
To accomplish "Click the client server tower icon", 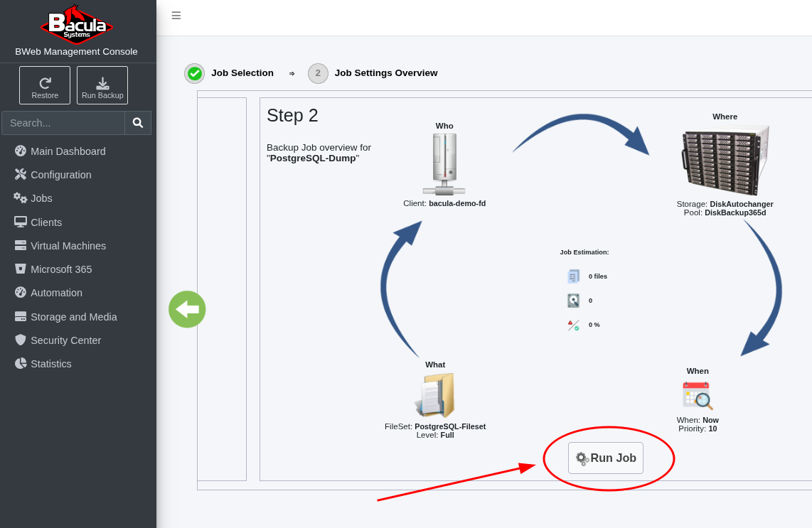I will 444,164.
